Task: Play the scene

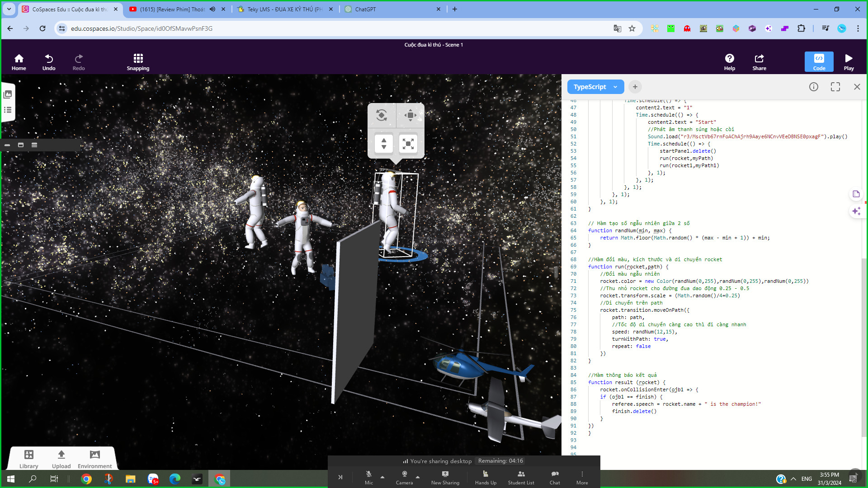Action: [849, 62]
